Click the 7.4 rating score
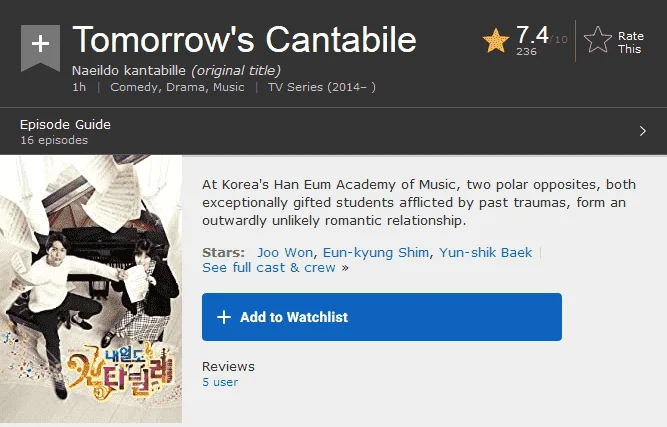Viewport: 667px width, 427px height. click(x=532, y=35)
